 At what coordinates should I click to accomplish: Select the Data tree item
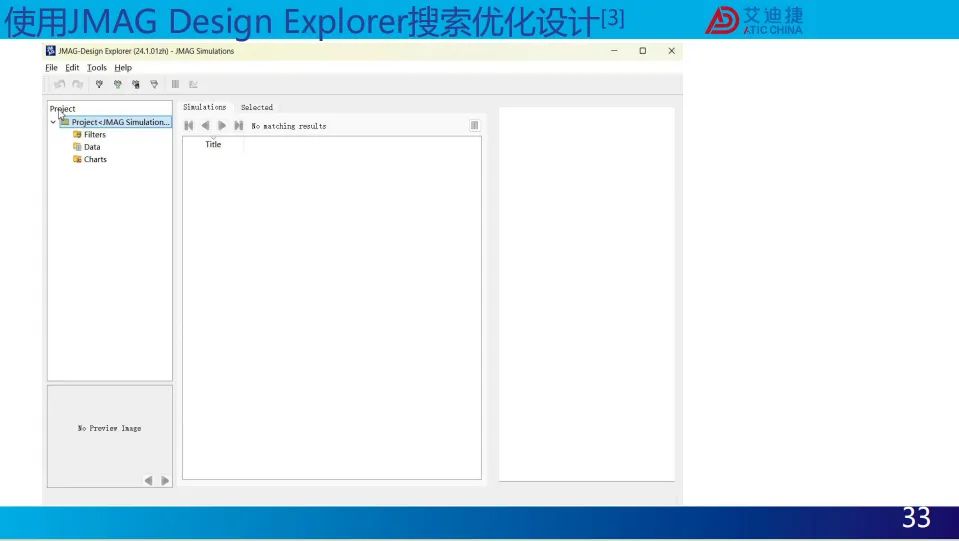point(87,147)
